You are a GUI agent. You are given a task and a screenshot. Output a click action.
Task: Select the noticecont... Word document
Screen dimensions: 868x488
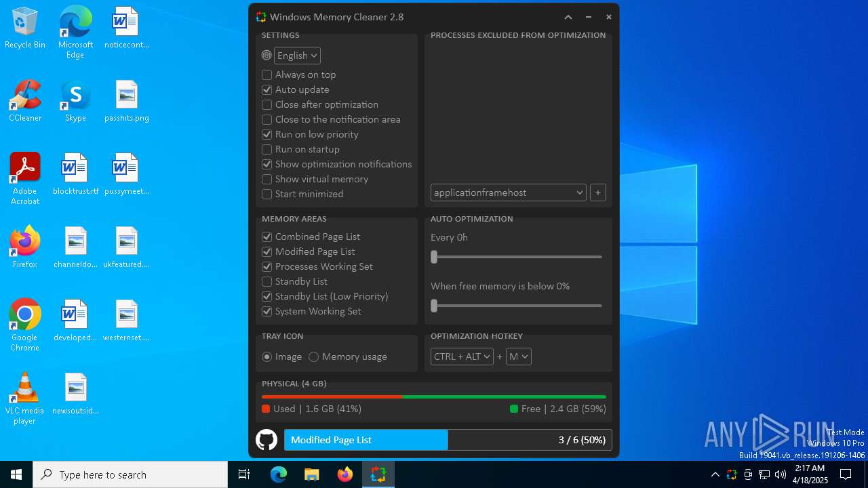pos(127,28)
